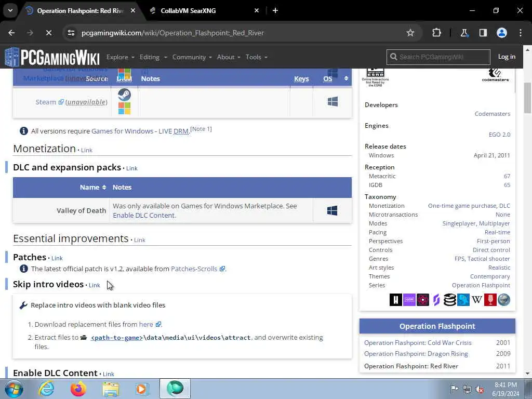Open the Chrome profile avatar
This screenshot has width=532, height=399.
[x=502, y=33]
